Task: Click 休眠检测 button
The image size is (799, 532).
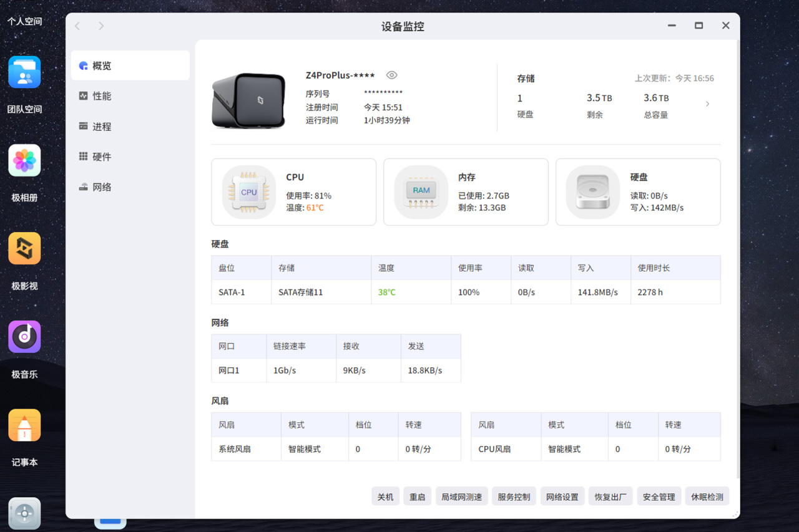Action: pos(708,496)
